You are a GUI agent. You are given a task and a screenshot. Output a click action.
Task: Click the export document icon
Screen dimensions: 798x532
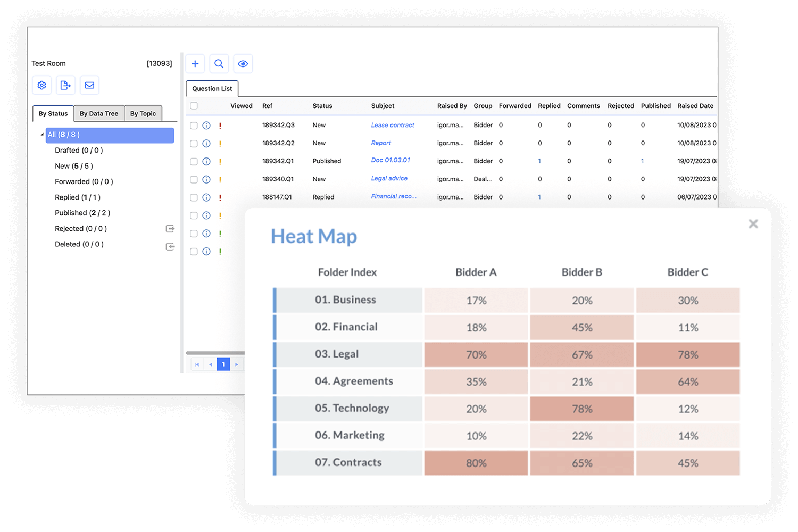click(x=65, y=85)
